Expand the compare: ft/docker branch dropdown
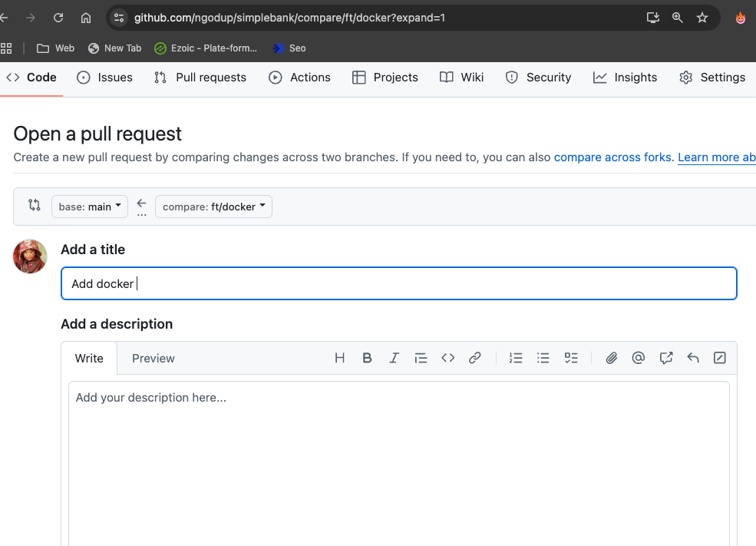Image resolution: width=756 pixels, height=546 pixels. 213,207
